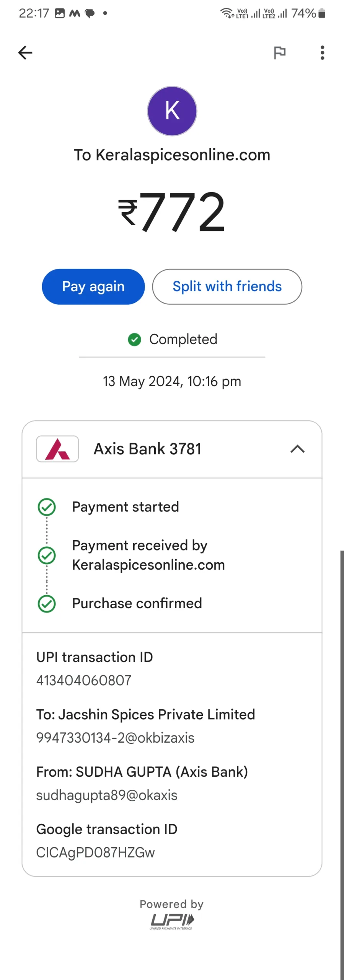Tap the purple K profile avatar

(172, 111)
